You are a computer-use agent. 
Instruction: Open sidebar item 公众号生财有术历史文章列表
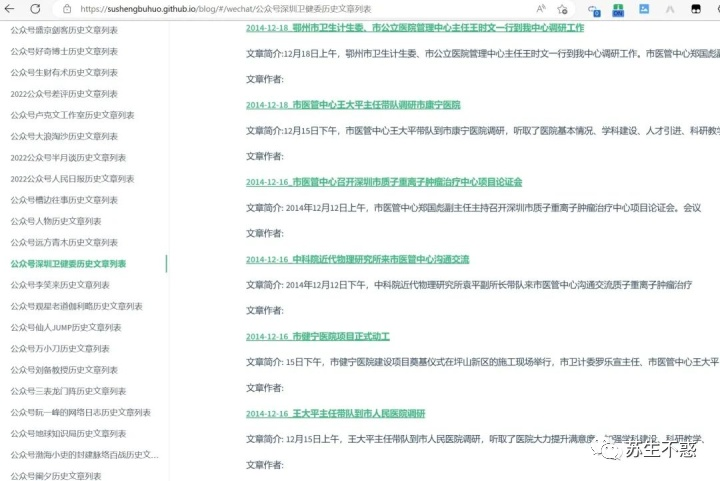click(64, 73)
